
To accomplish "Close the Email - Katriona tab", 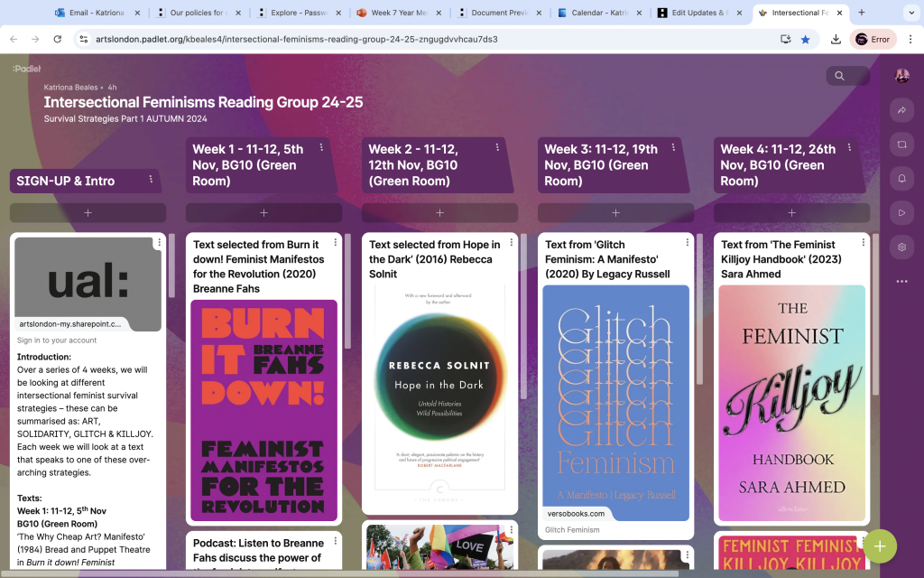I will click(x=137, y=13).
